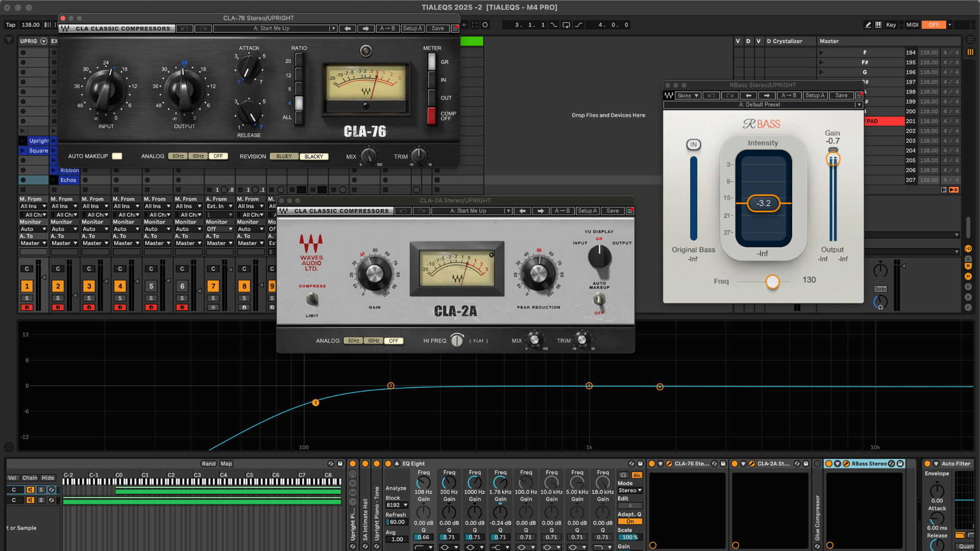980x551 pixels.
Task: Click the Hide button in rack
Action: coord(48,478)
